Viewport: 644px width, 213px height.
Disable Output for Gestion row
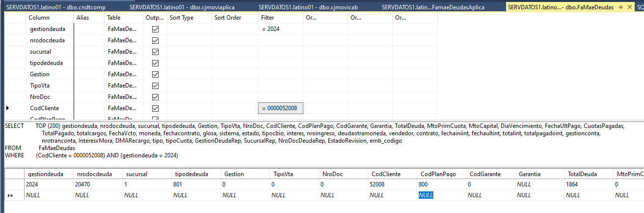pos(156,75)
